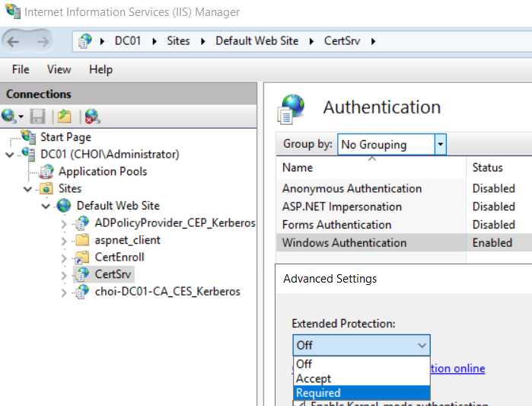Expand the ADPolicyProvider_CEP_Kerberos node
Image resolution: width=532 pixels, height=406 pixels.
64,224
